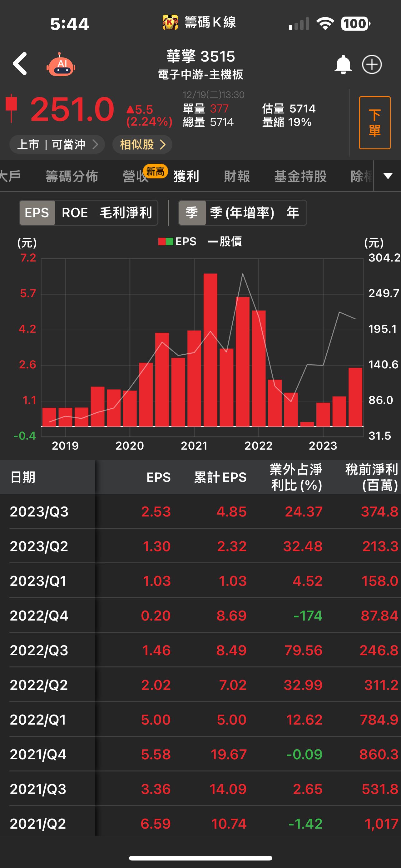
Task: Select the 2022/Q3 row date
Action: [x=39, y=650]
